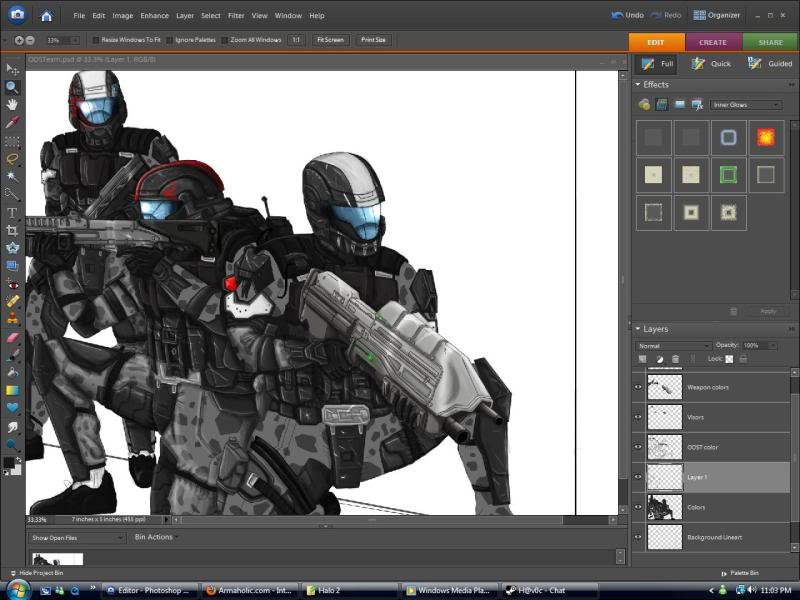Hide the Colors layer
Image resolution: width=800 pixels, height=600 pixels.
638,507
